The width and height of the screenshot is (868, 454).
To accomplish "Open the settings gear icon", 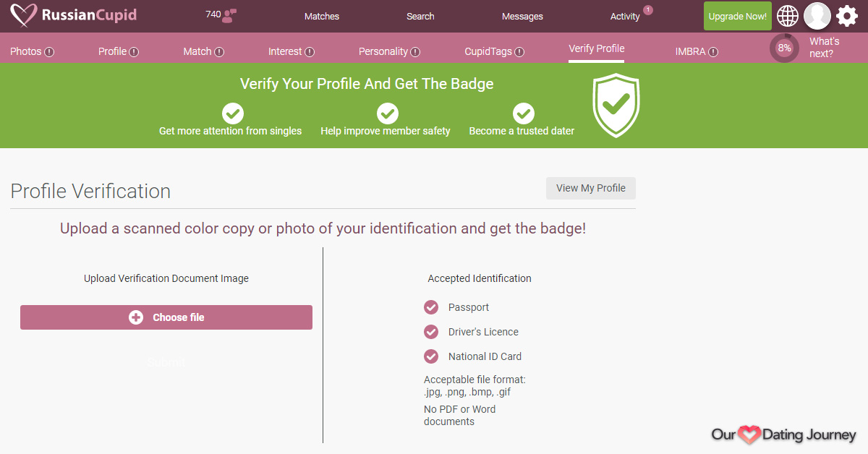I will (x=847, y=16).
